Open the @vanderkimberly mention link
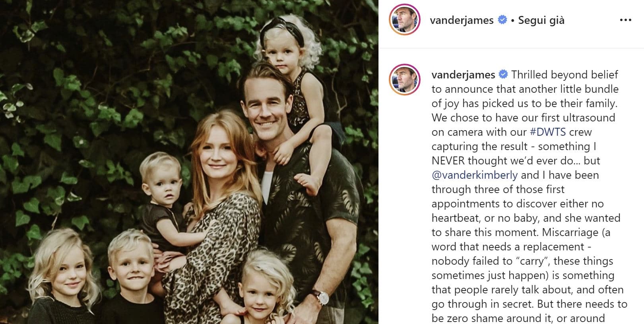644x324 pixels. point(475,175)
